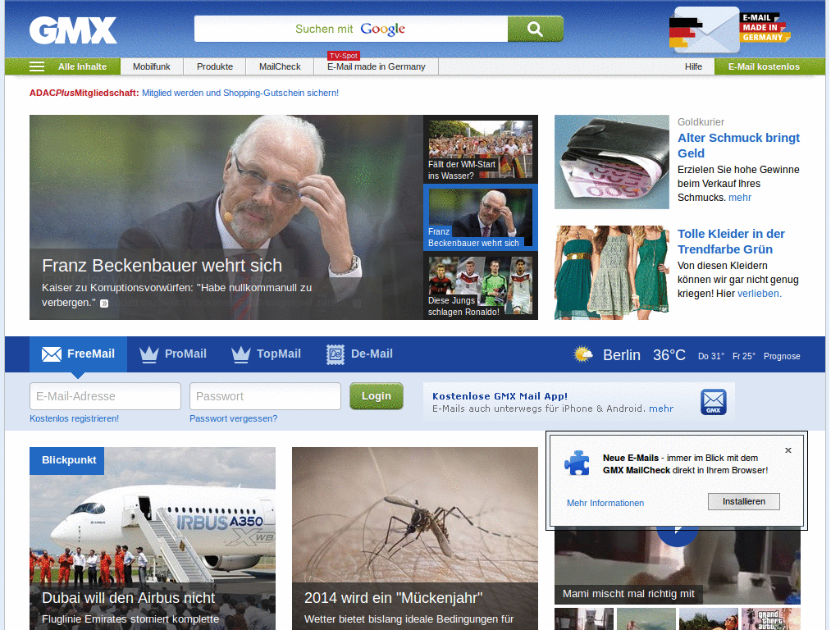Open the Produkte menu item
The width and height of the screenshot is (840, 630).
click(215, 66)
